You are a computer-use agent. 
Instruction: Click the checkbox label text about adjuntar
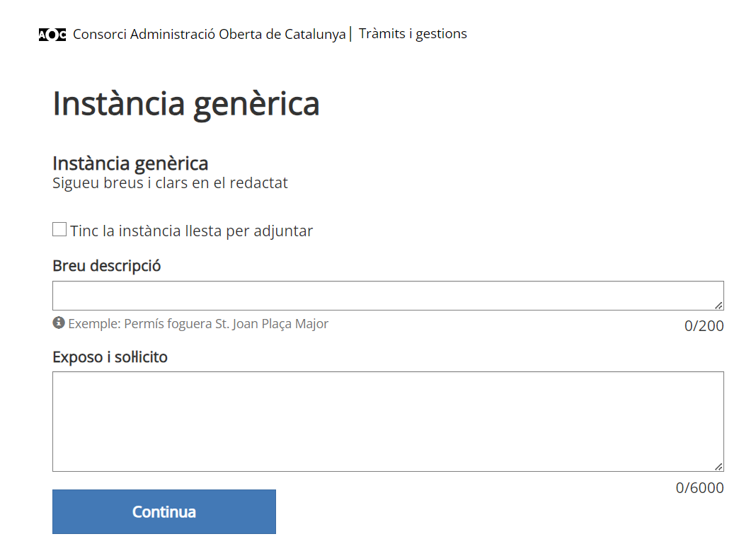191,231
